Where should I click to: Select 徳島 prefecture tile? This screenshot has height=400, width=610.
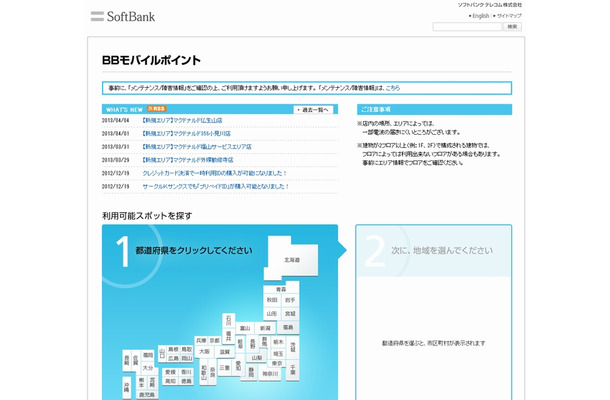pyautogui.click(x=186, y=381)
